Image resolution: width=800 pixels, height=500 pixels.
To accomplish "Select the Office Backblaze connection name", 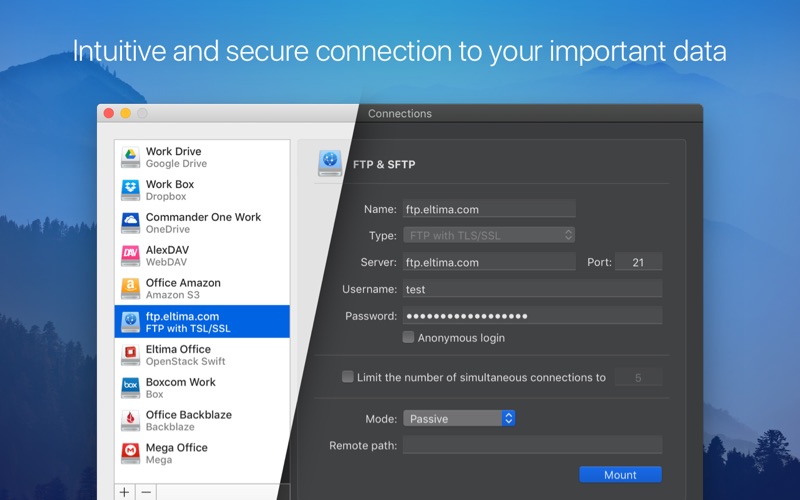I will pos(189,414).
